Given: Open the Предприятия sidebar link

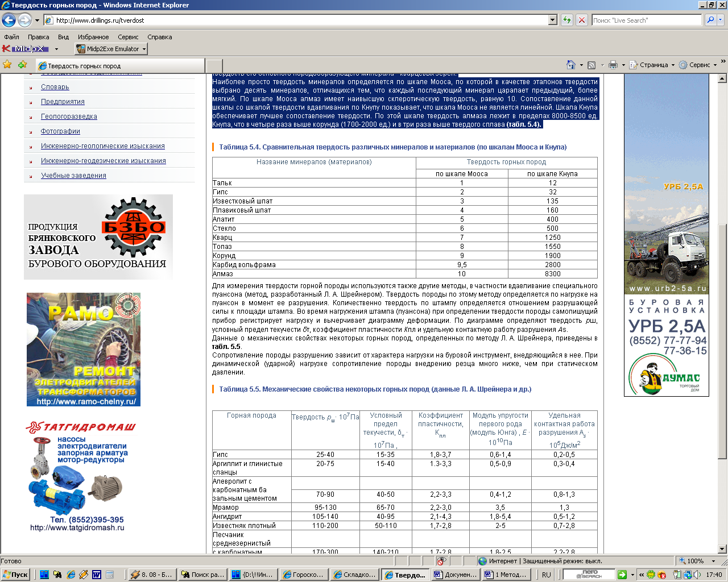Looking at the screenshot, I should 63,102.
